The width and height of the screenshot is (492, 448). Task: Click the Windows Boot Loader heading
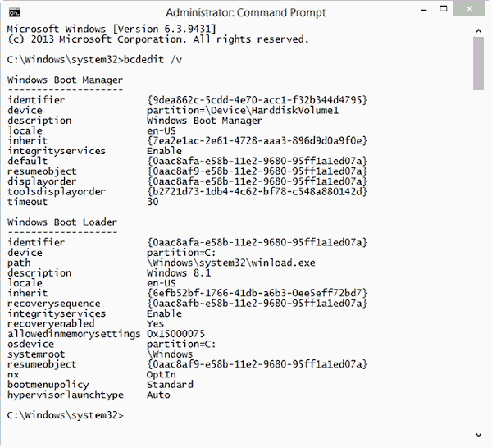point(62,222)
